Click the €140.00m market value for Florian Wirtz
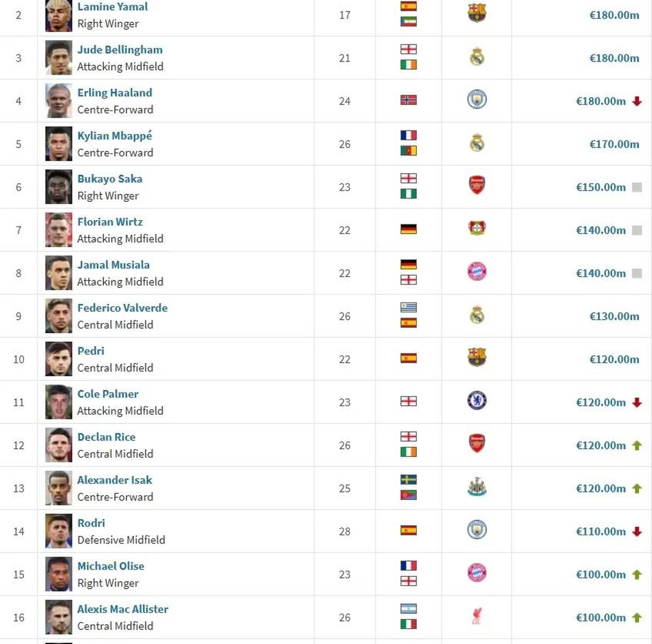The height and width of the screenshot is (644, 652). pyautogui.click(x=601, y=230)
